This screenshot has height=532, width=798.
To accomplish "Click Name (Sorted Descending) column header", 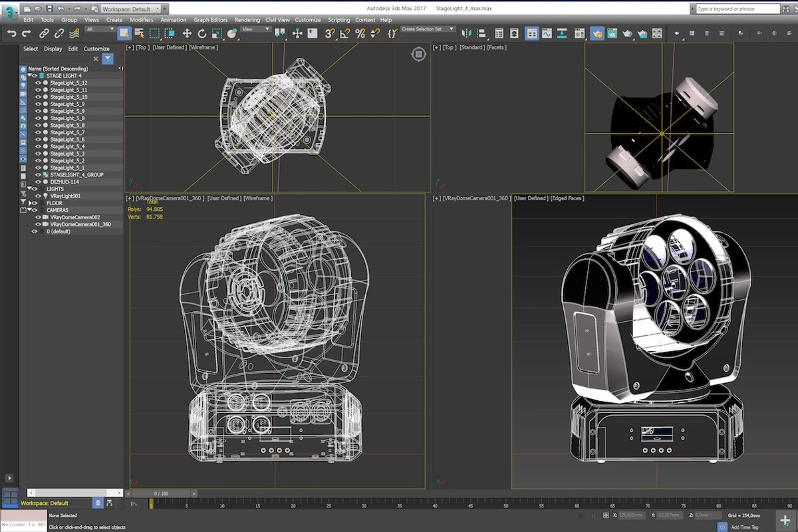I will coord(58,68).
